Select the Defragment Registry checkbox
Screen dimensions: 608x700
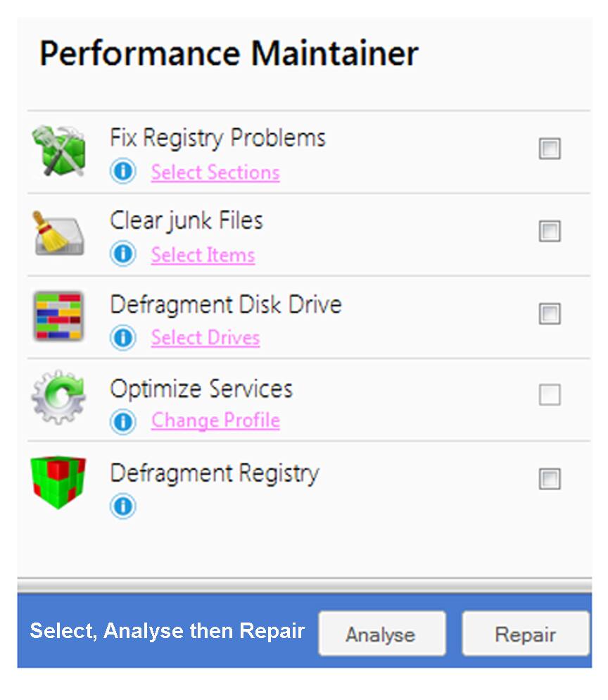coord(550,480)
